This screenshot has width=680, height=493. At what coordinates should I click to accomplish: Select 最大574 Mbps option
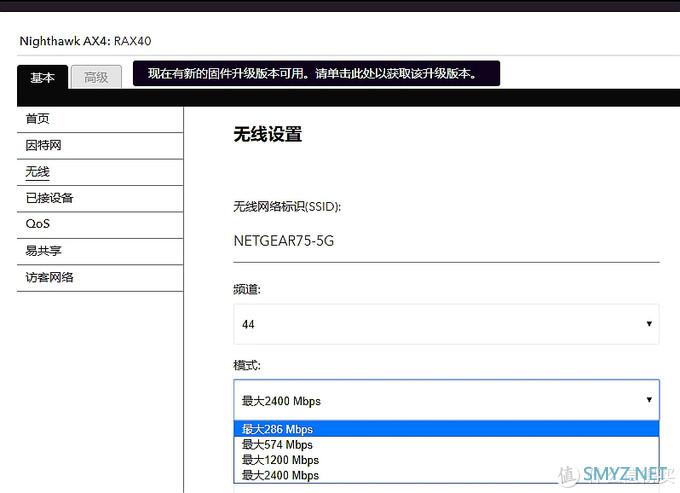click(x=446, y=444)
